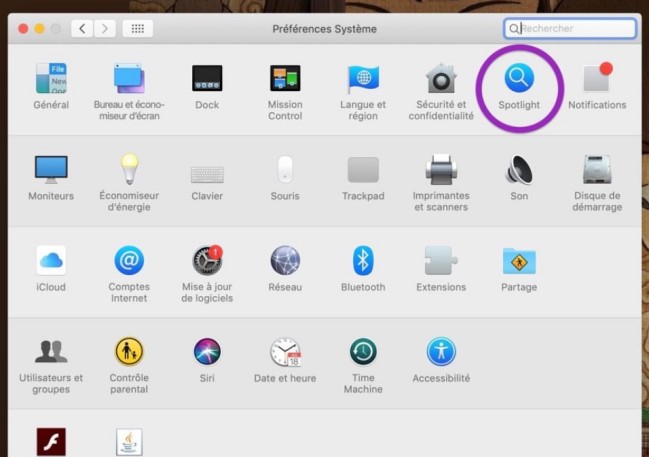The image size is (649, 457).
Task: Open the Siri settings pane
Action: (207, 353)
